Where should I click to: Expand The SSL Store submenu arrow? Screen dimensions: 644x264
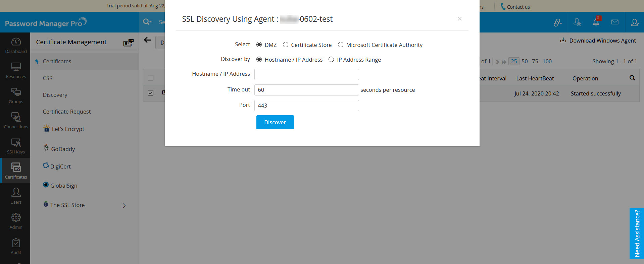[x=124, y=205]
